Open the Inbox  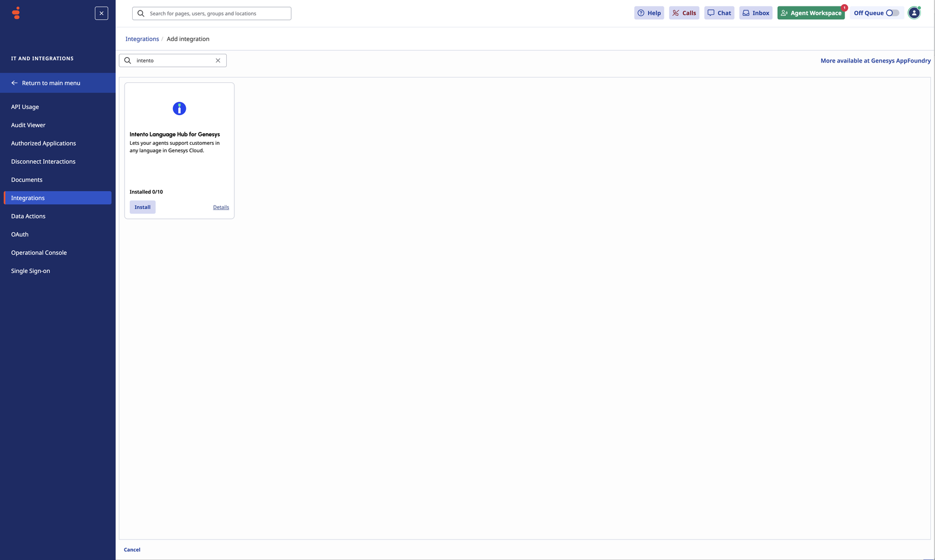coord(756,13)
